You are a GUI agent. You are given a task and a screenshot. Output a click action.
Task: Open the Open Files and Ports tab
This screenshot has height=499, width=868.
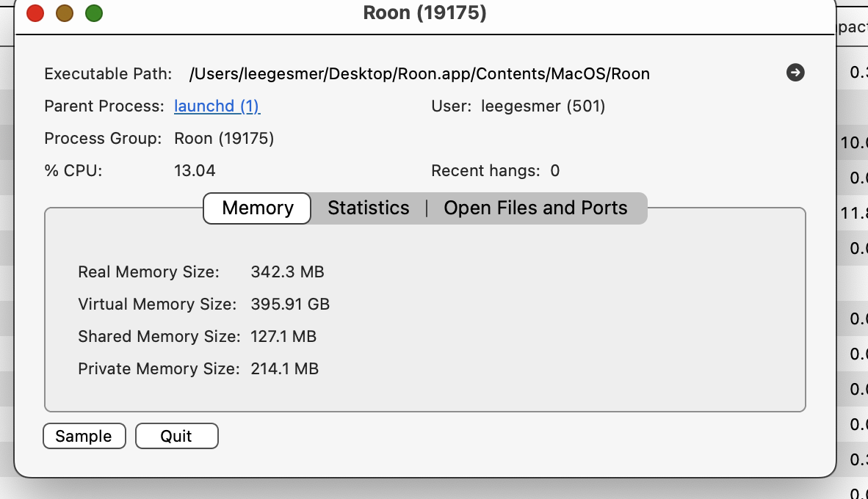coord(535,208)
